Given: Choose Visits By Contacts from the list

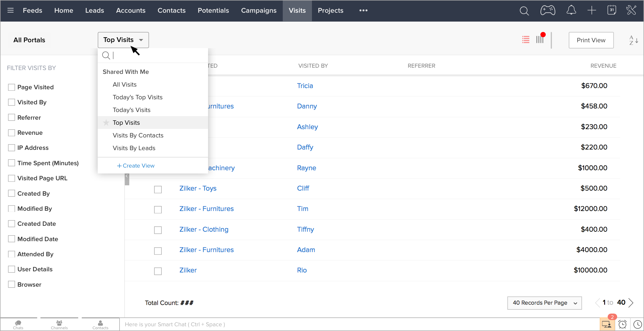Looking at the screenshot, I should click(138, 135).
